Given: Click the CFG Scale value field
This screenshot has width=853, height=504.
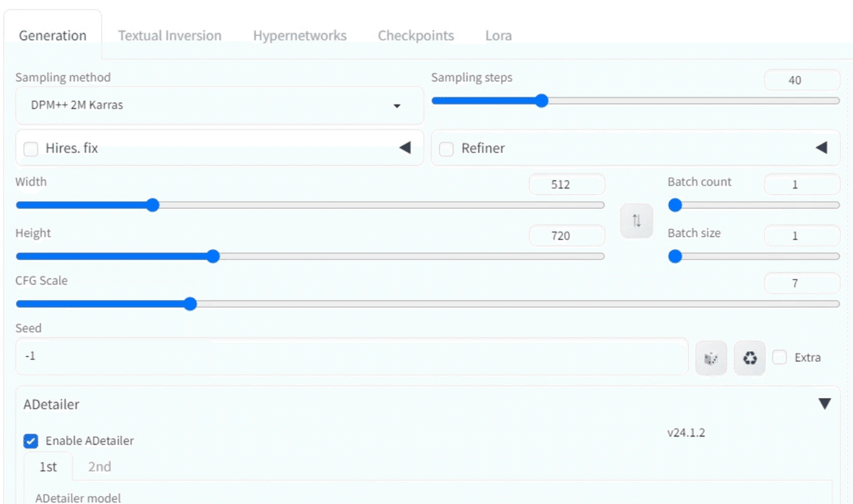Looking at the screenshot, I should tap(802, 283).
